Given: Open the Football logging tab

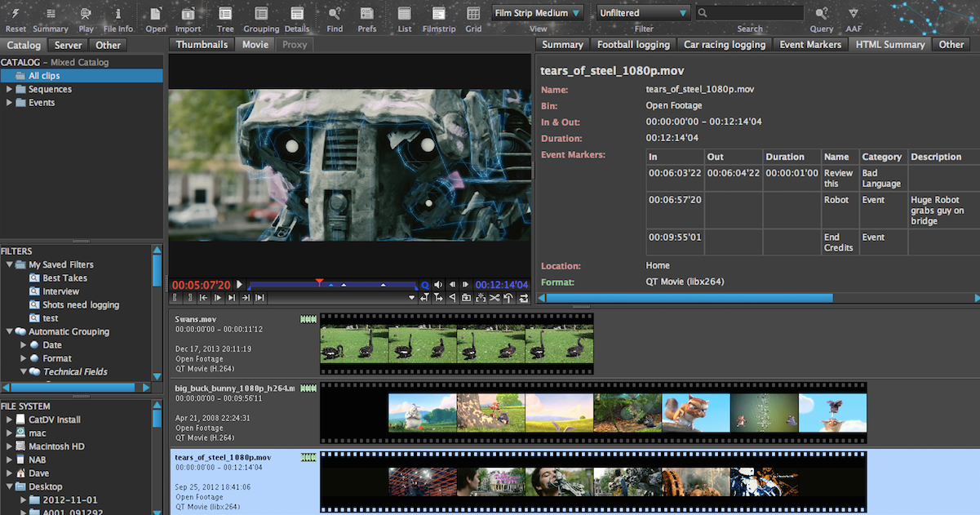Looking at the screenshot, I should (x=633, y=45).
